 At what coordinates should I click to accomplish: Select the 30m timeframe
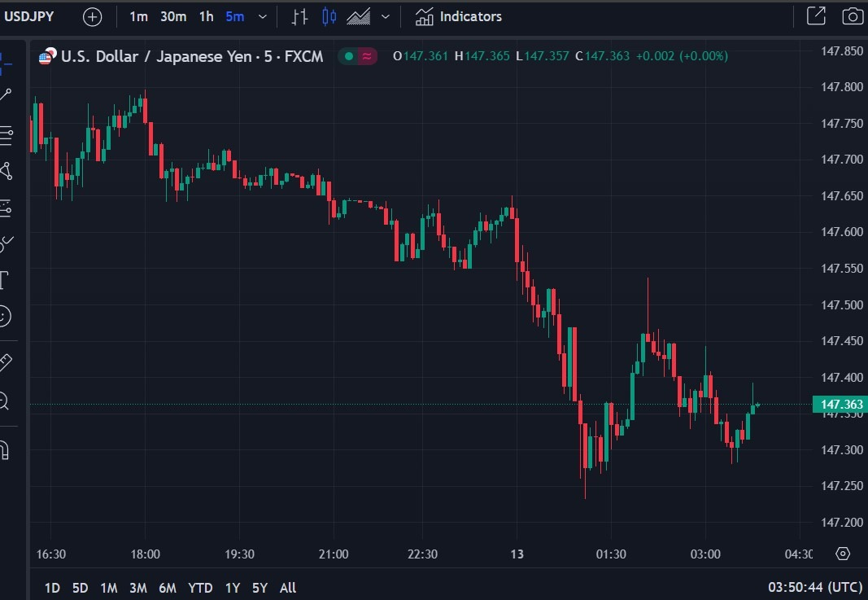tap(173, 17)
